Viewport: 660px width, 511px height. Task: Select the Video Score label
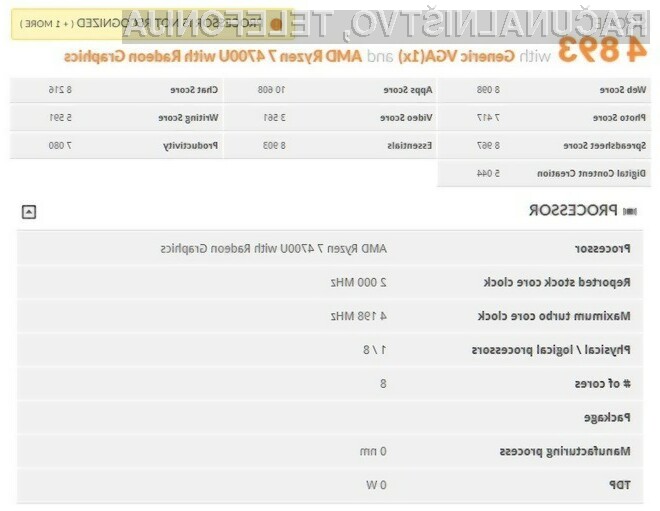coord(406,118)
